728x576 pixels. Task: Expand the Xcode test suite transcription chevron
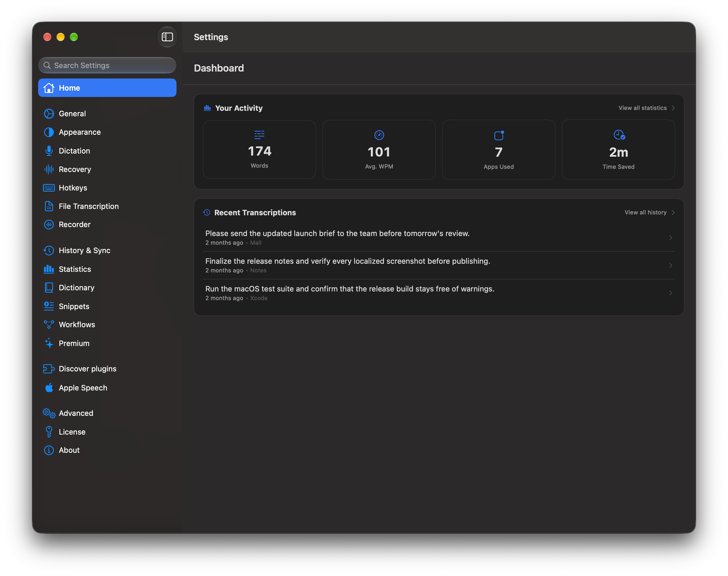(671, 293)
